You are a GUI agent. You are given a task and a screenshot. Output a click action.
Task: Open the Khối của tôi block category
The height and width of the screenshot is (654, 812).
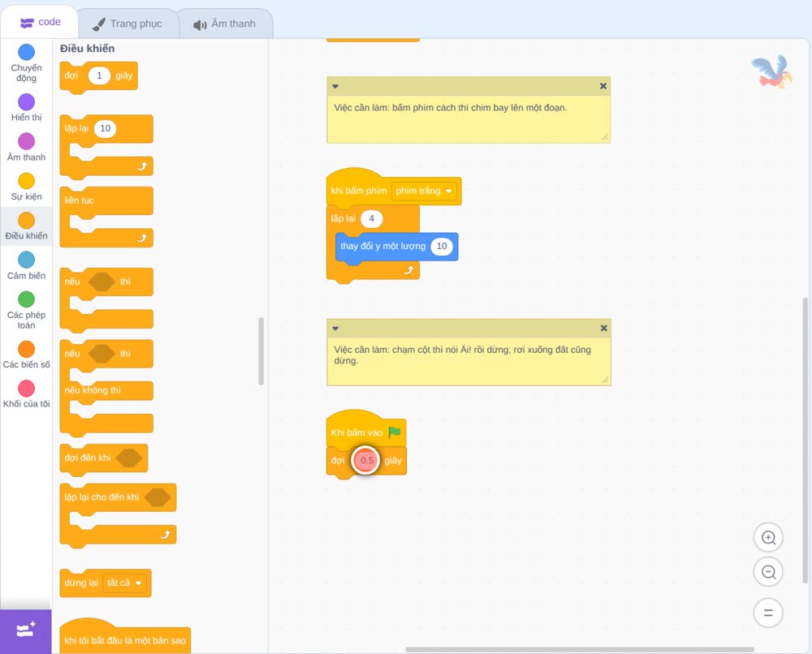26,394
